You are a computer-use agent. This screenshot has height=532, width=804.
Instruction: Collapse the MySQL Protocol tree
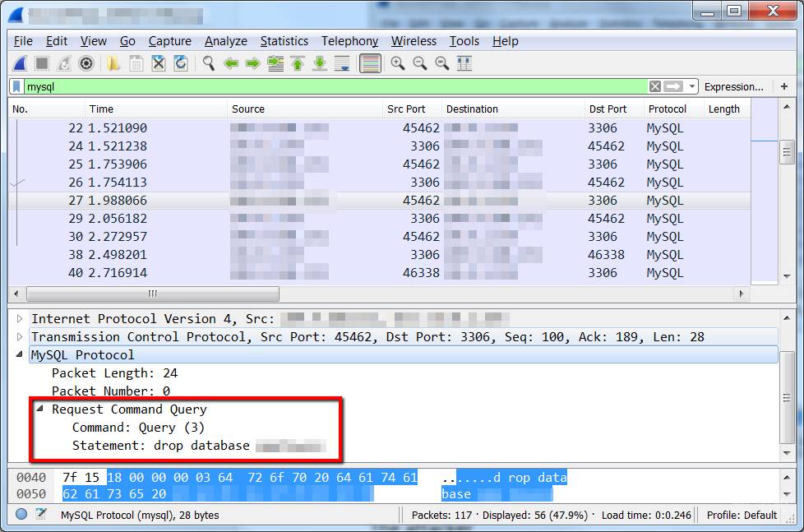(x=20, y=354)
